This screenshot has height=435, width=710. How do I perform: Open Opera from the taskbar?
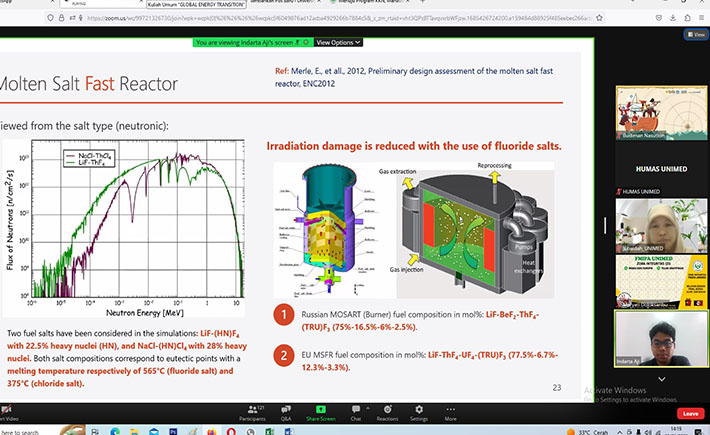tap(231, 431)
